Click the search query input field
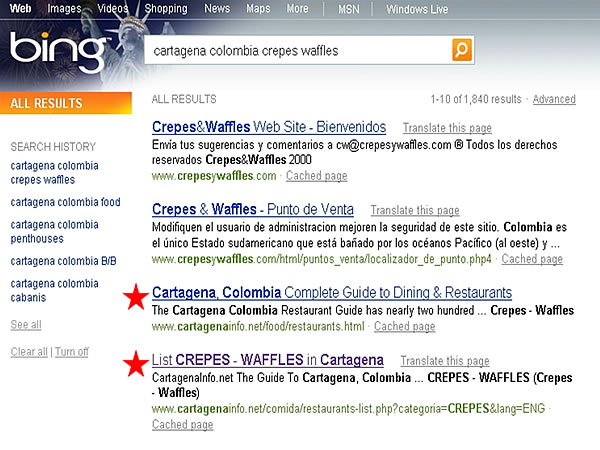Screen dimensions: 600x450 [296, 50]
